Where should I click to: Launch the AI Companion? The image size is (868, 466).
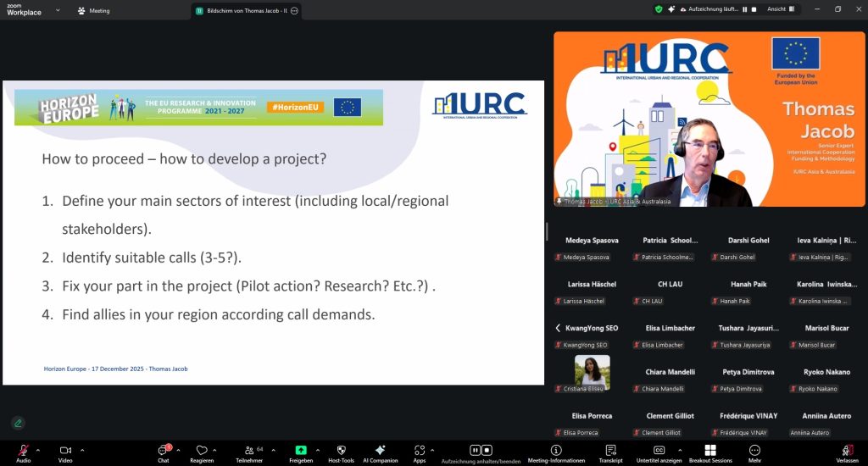(x=380, y=450)
